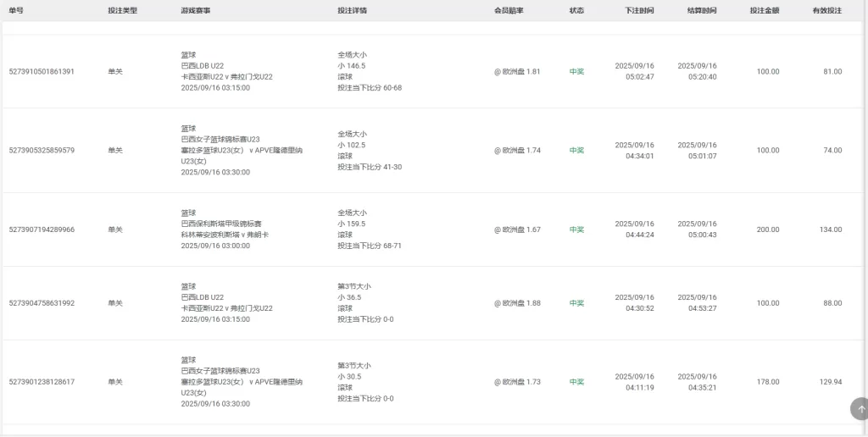Select order number 5273910501861391
The height and width of the screenshot is (437, 868).
tap(42, 72)
